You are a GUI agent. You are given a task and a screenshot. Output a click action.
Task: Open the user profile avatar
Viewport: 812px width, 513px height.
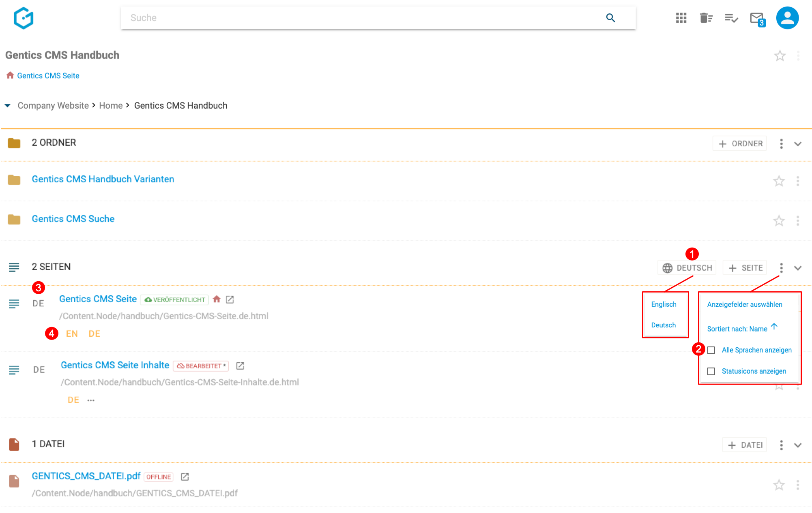787,18
